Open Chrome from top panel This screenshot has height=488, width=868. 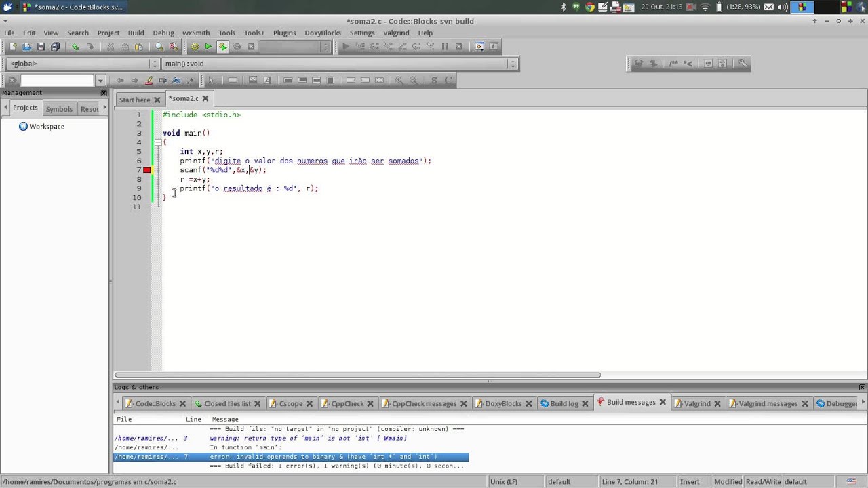click(590, 7)
